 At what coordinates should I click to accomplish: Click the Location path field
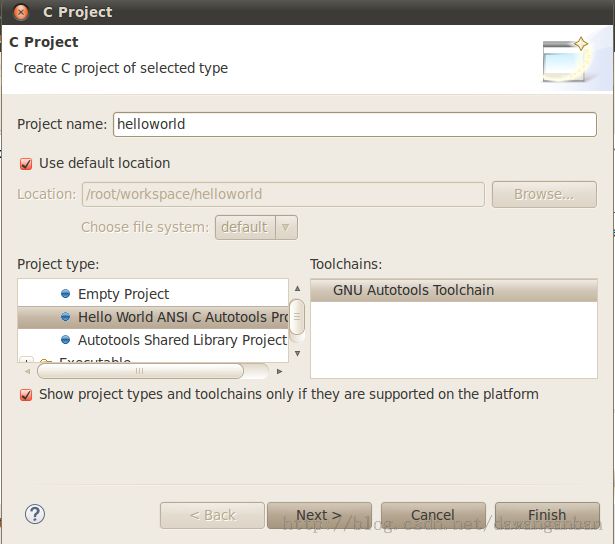(x=283, y=194)
